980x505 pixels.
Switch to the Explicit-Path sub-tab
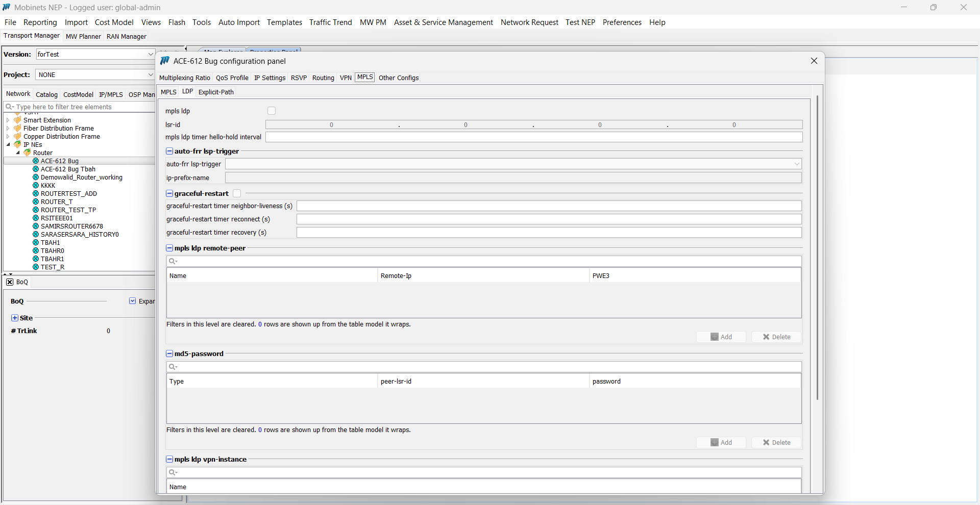tap(216, 92)
